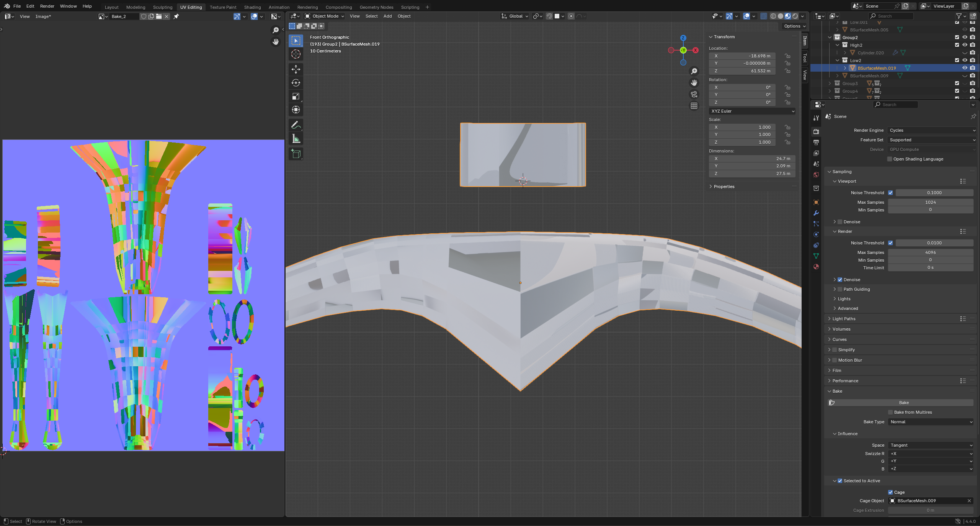Screen dimensions: 980x526
Task: Activate the Scale tool
Action: pyautogui.click(x=296, y=96)
